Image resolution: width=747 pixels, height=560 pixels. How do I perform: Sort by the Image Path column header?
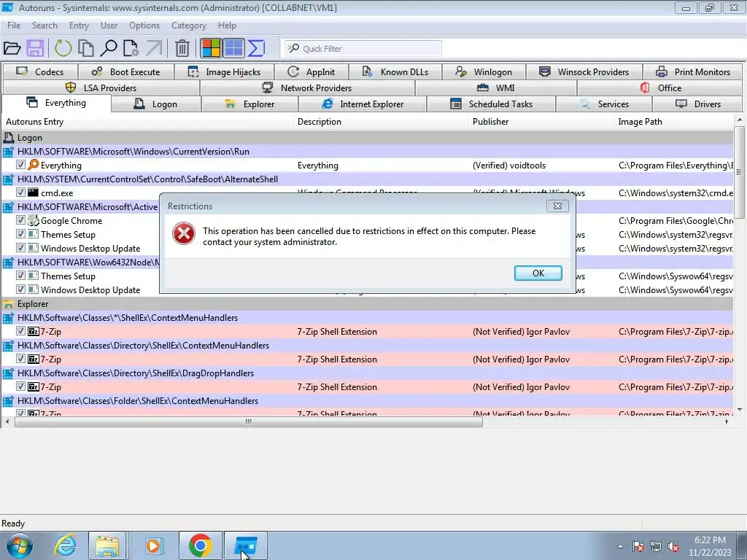tap(673, 122)
